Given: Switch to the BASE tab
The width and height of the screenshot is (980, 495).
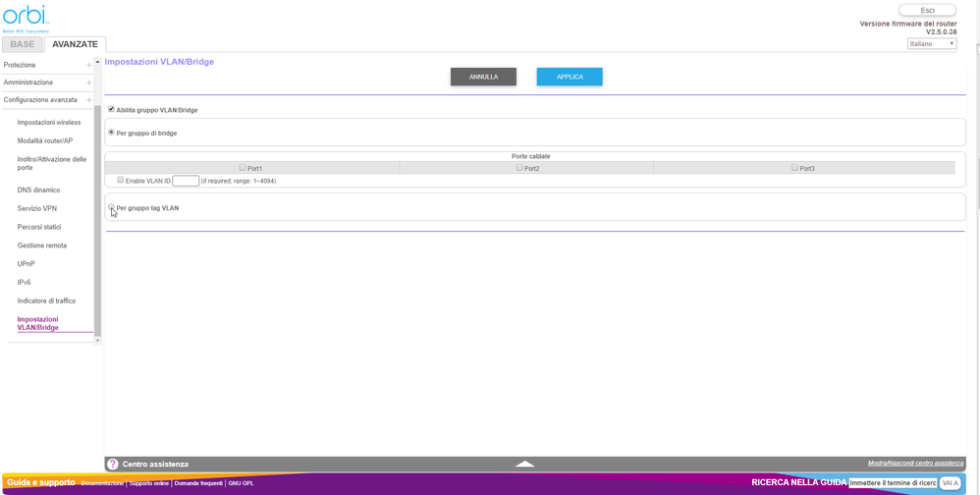Looking at the screenshot, I should pos(22,44).
